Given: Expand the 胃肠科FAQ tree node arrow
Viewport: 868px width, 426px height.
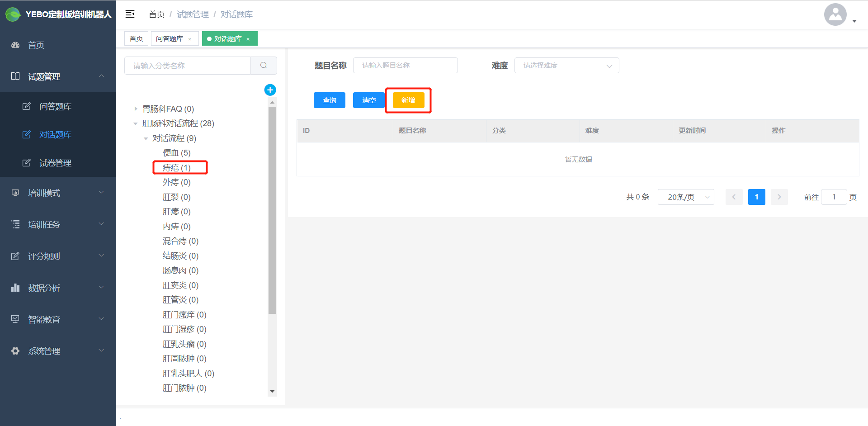Looking at the screenshot, I should coord(136,109).
